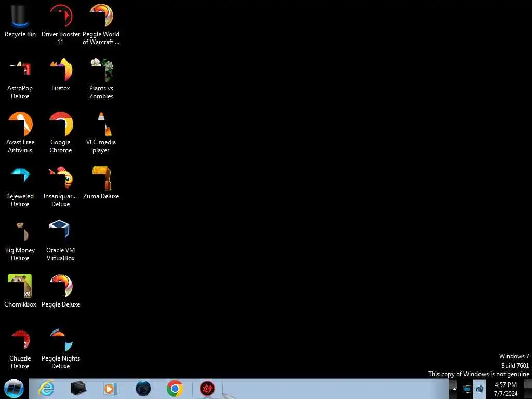This screenshot has height=399, width=532.
Task: Open Driver Booster red taskbar icon
Action: [x=207, y=389]
